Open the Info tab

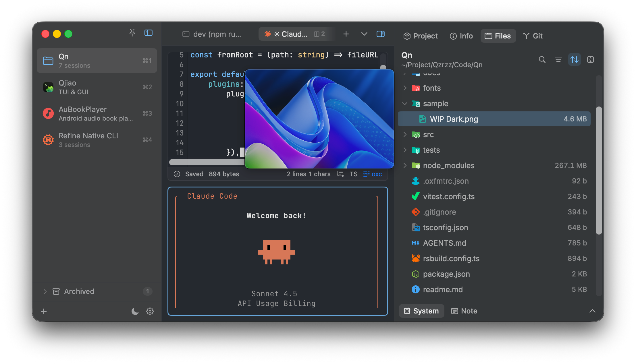[x=461, y=36]
